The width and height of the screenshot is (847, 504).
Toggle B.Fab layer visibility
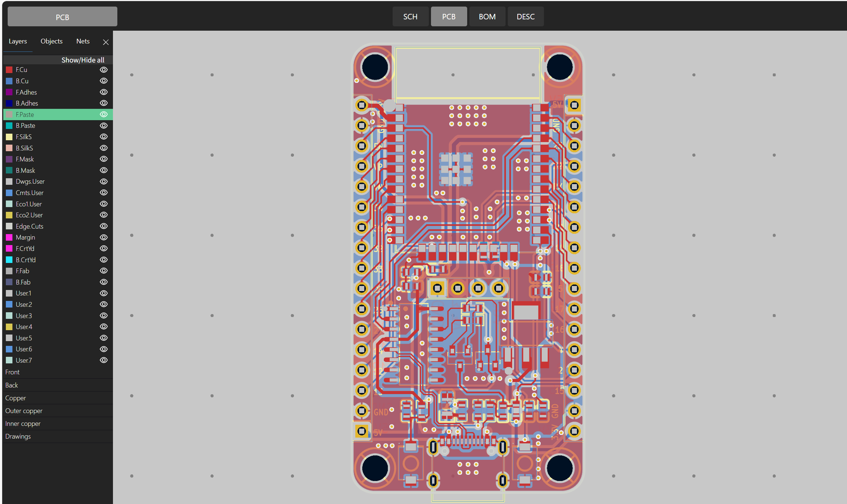pyautogui.click(x=104, y=282)
